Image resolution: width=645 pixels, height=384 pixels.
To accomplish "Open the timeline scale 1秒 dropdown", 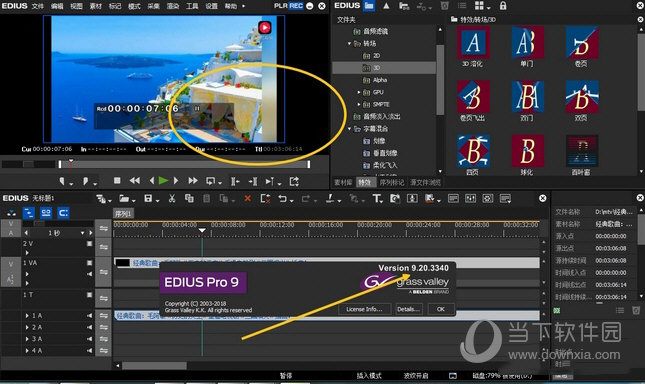I will [x=83, y=233].
